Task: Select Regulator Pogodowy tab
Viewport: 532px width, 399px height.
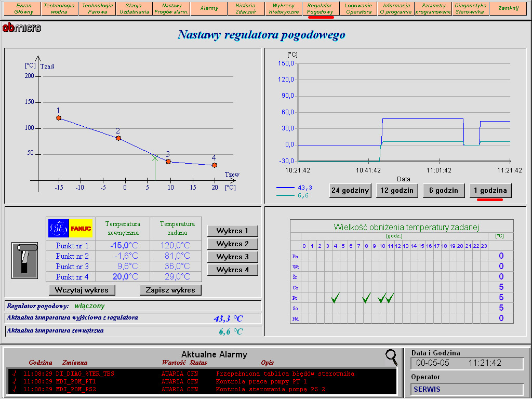Action: tap(320, 8)
